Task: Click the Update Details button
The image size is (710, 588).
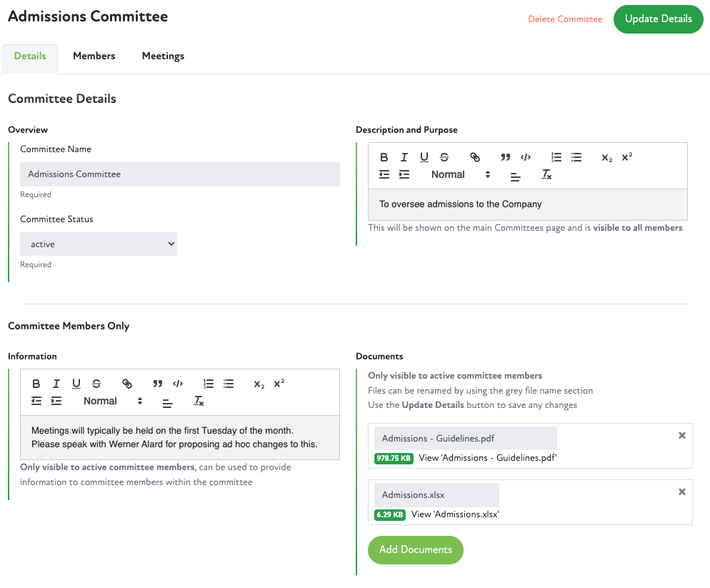Action: (x=658, y=19)
